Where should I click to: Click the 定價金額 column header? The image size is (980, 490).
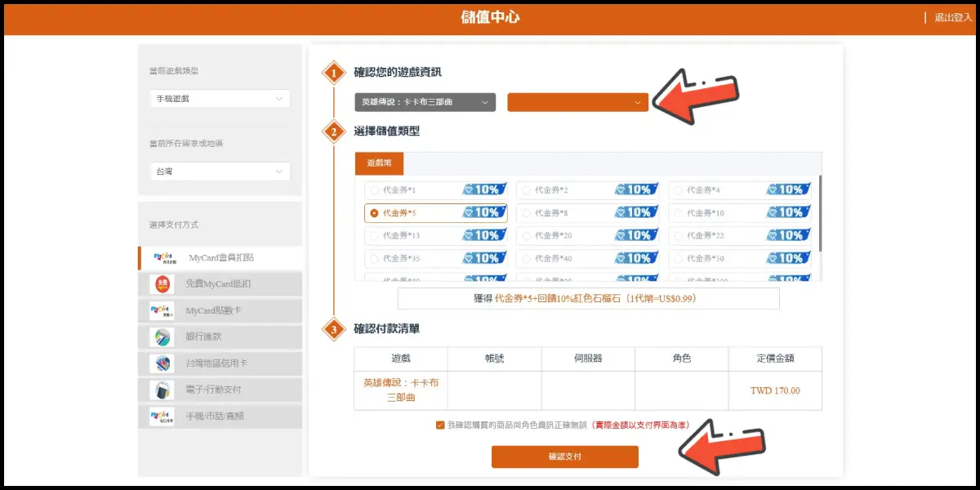775,359
